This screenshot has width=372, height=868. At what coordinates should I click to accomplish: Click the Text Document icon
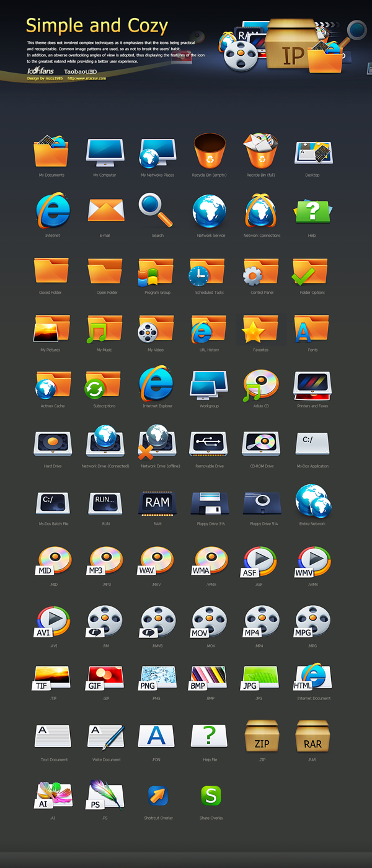(53, 736)
